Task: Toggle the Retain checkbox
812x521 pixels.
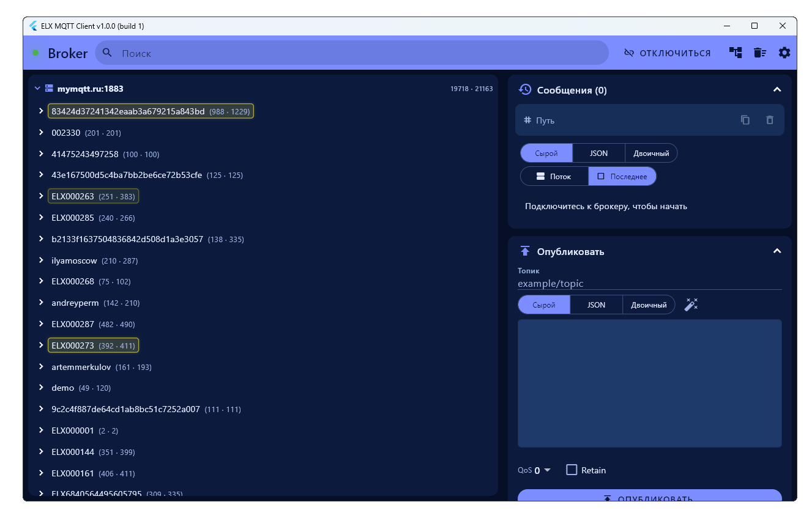Action: (572, 470)
